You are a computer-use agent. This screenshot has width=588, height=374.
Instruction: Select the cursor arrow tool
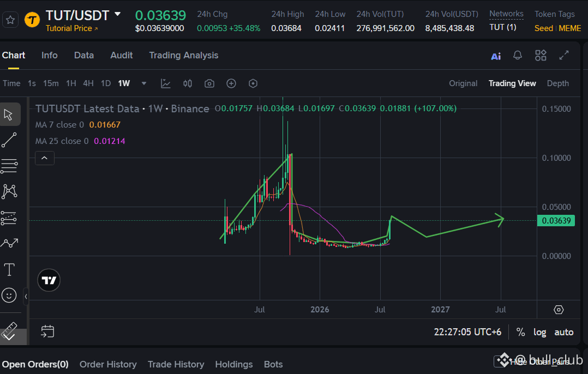tap(9, 114)
